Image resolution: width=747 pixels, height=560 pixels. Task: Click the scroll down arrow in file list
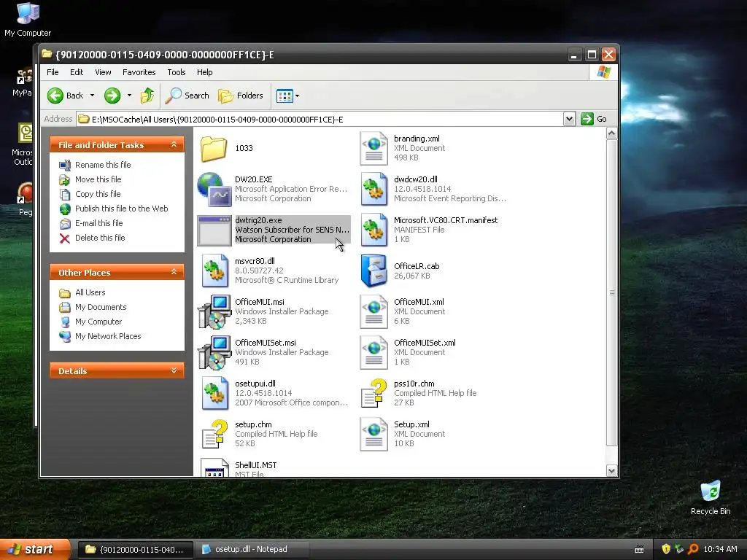click(x=612, y=471)
